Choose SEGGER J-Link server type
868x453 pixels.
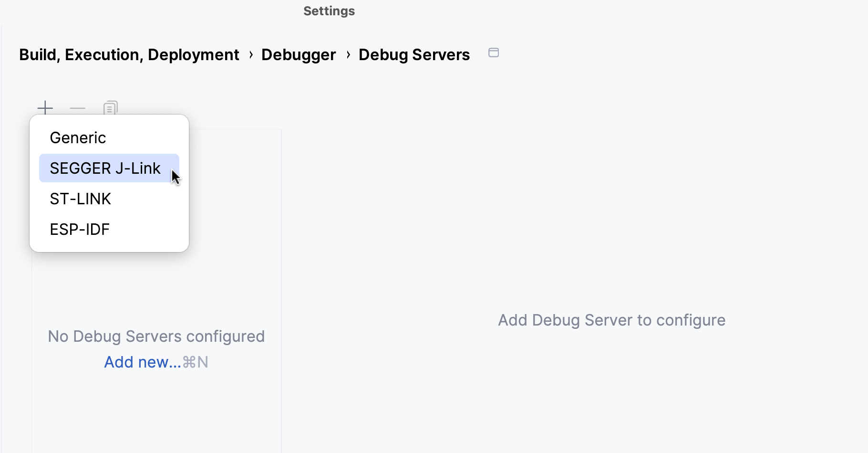click(x=105, y=168)
